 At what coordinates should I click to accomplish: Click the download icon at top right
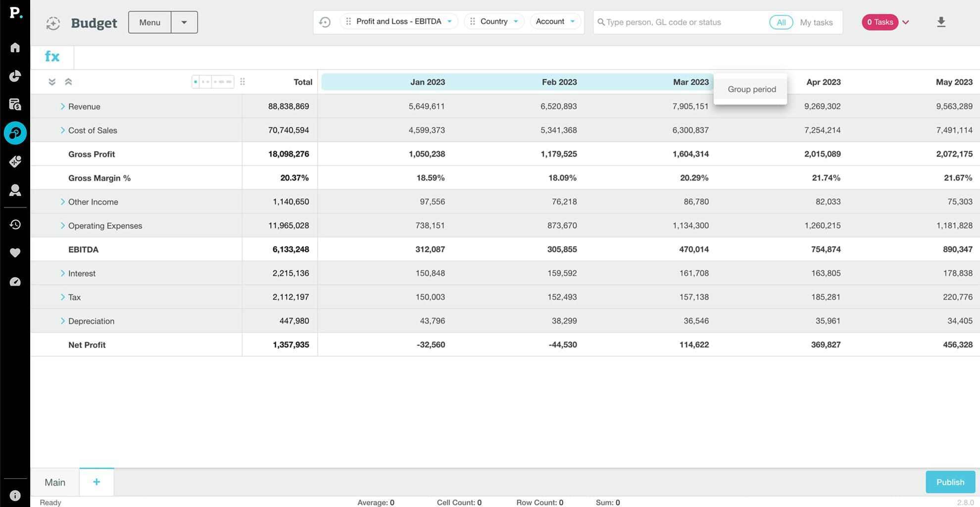(941, 22)
